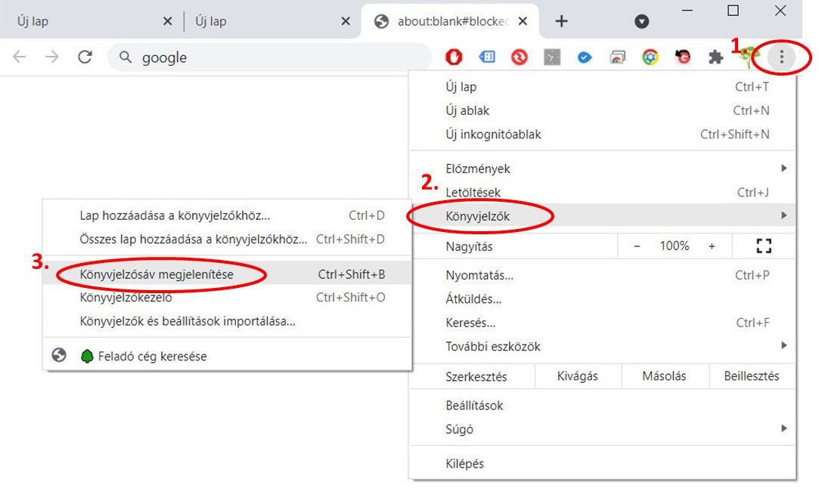Open a new tab with the plus button

tap(561, 21)
